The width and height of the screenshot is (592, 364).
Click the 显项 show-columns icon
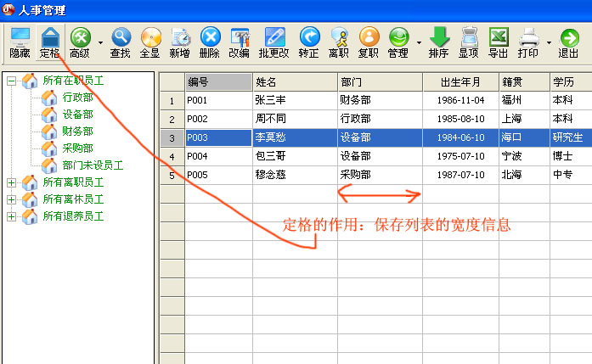469,42
